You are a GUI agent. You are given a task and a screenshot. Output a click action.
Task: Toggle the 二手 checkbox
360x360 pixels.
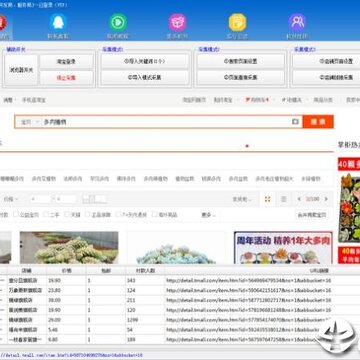pyautogui.click(x=46, y=215)
